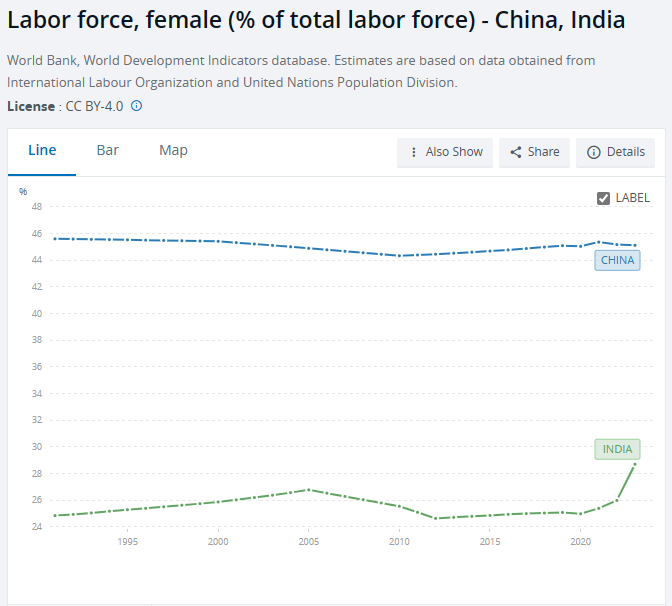Click the CHINA series label
This screenshot has width=672, height=606.
[x=617, y=261]
